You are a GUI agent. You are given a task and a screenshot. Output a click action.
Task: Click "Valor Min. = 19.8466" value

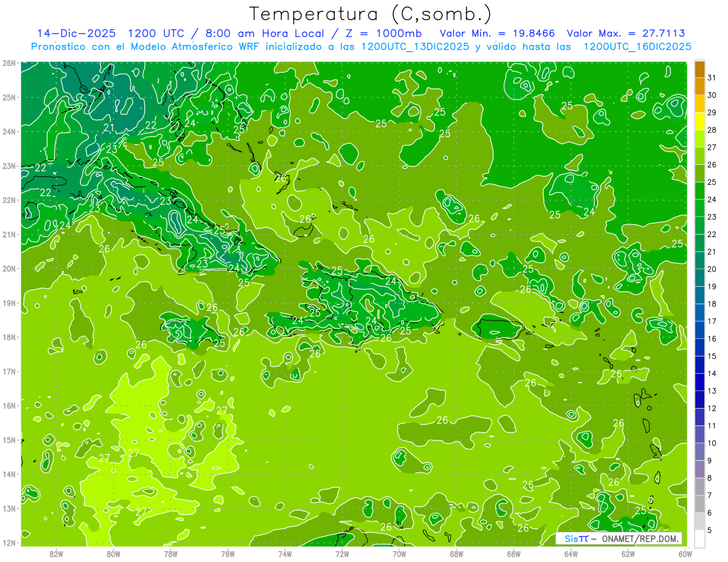point(497,33)
